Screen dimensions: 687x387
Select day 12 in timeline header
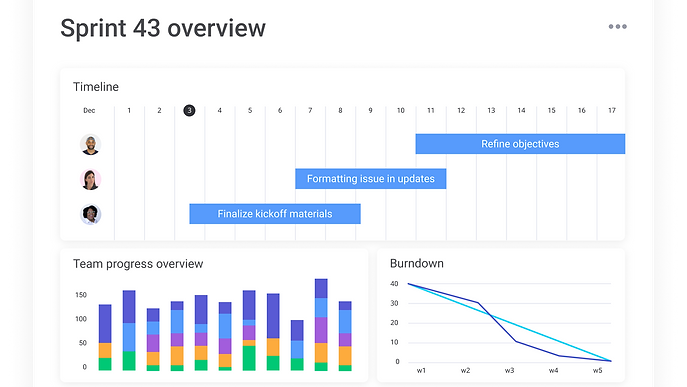[x=461, y=110]
